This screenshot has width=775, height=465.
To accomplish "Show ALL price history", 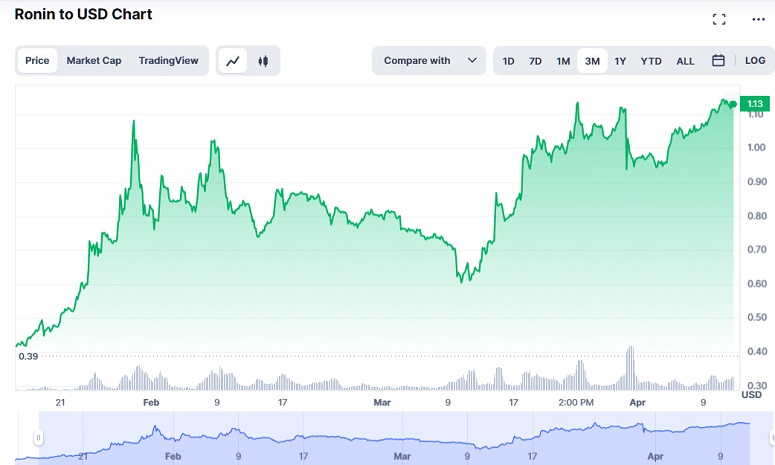I will coord(685,61).
